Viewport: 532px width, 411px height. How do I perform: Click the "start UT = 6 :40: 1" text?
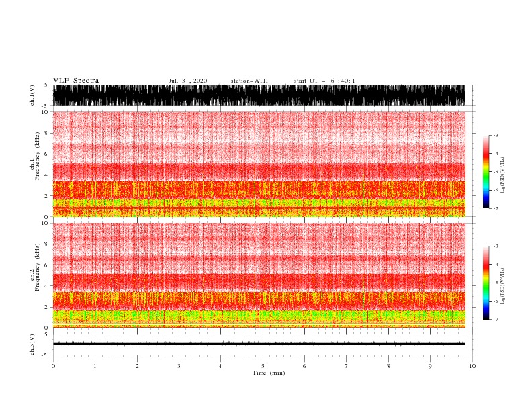[324, 81]
